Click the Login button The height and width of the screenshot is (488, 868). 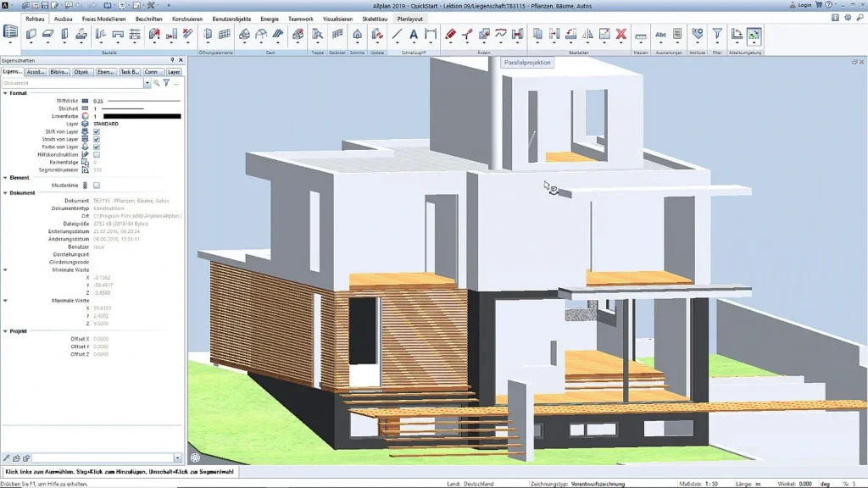tap(800, 5)
